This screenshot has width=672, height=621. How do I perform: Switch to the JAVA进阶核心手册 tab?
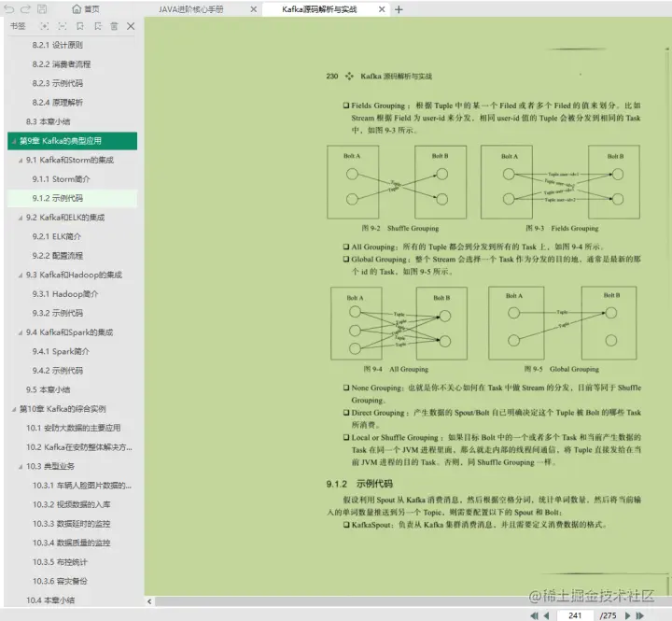[x=190, y=9]
